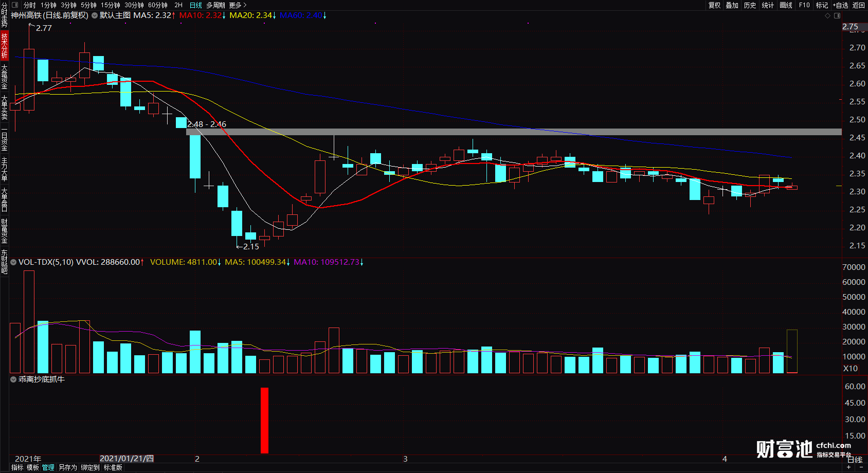Open 东财贴吧 sidebar tab

pos(4,262)
